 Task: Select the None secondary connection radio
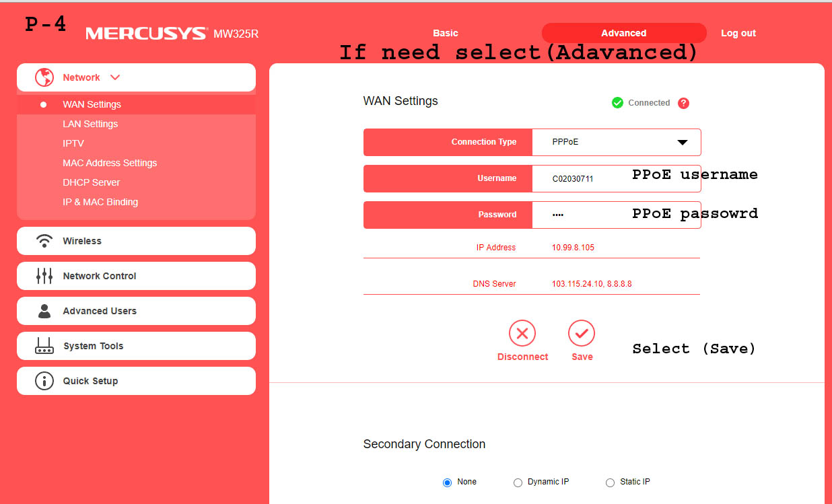pos(447,482)
